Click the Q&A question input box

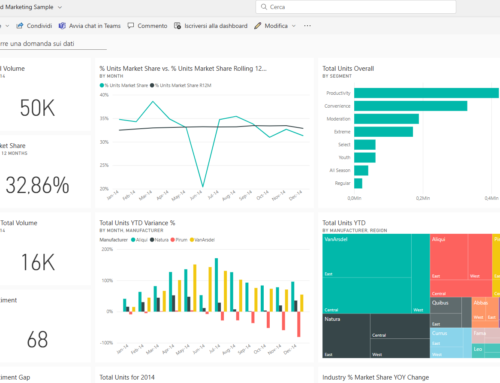click(53, 44)
